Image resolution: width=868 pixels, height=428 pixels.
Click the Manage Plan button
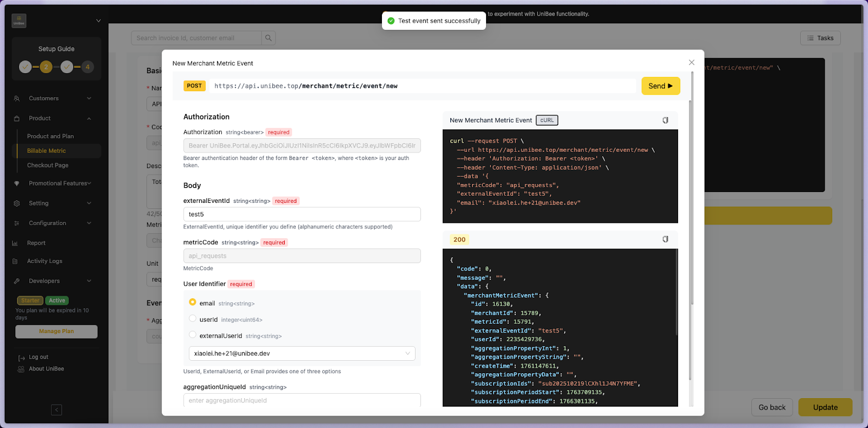56,331
